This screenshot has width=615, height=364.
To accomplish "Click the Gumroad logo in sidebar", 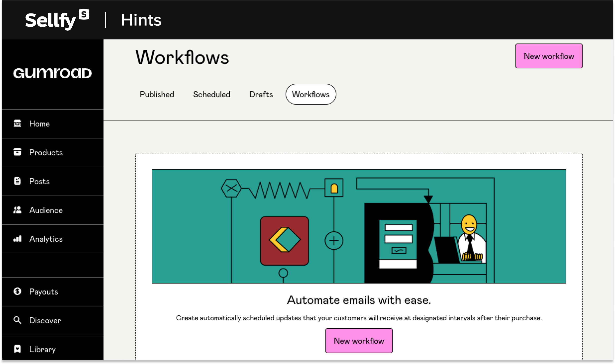I will (x=52, y=73).
